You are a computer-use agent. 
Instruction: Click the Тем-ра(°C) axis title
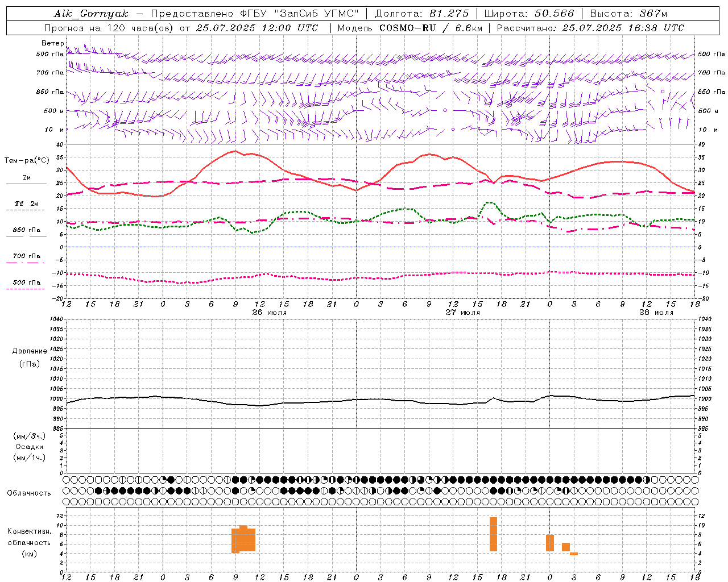click(27, 161)
